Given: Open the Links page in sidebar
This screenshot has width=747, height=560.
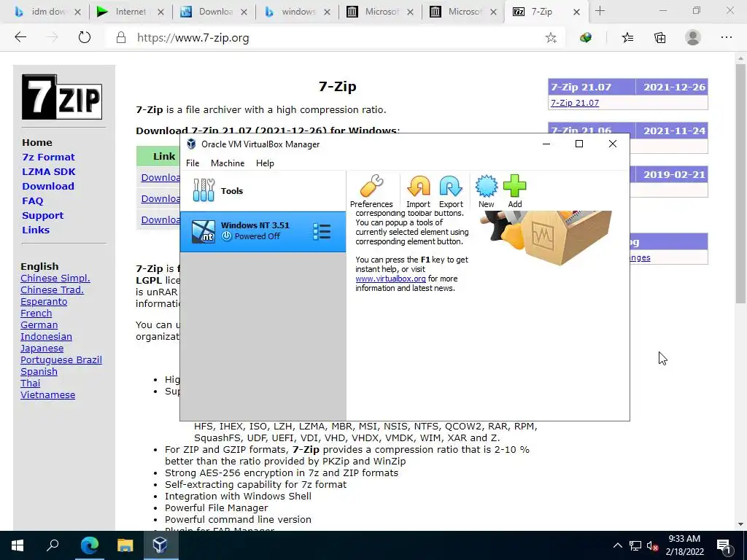Looking at the screenshot, I should click(36, 230).
